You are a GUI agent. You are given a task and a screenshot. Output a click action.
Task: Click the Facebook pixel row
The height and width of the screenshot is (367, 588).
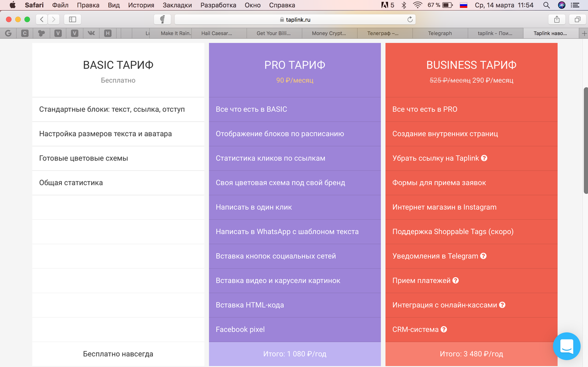[x=294, y=330]
